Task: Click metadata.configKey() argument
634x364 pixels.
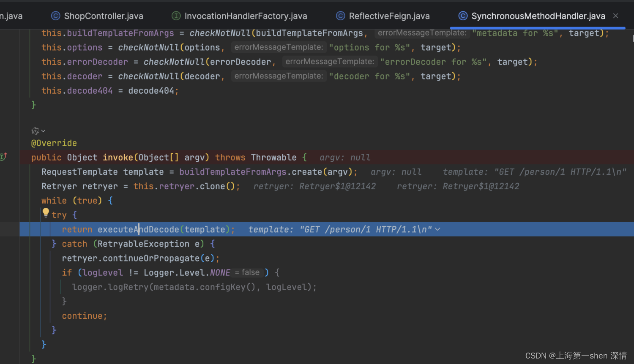Action: (x=204, y=287)
